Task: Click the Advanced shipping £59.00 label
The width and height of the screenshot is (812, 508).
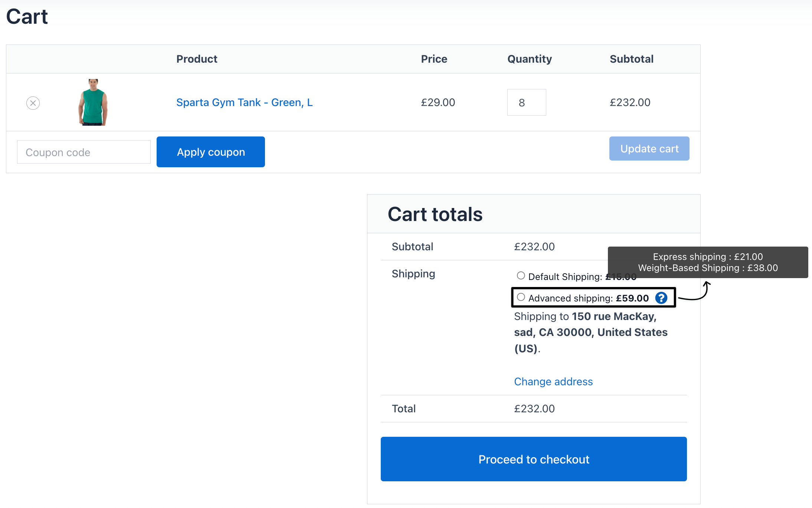Action: tap(588, 298)
